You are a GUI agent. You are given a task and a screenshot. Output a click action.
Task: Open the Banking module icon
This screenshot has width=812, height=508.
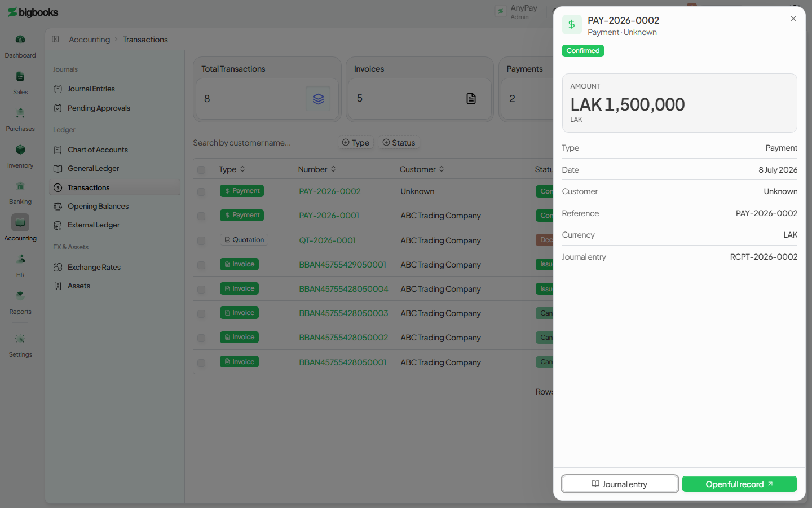pyautogui.click(x=20, y=186)
